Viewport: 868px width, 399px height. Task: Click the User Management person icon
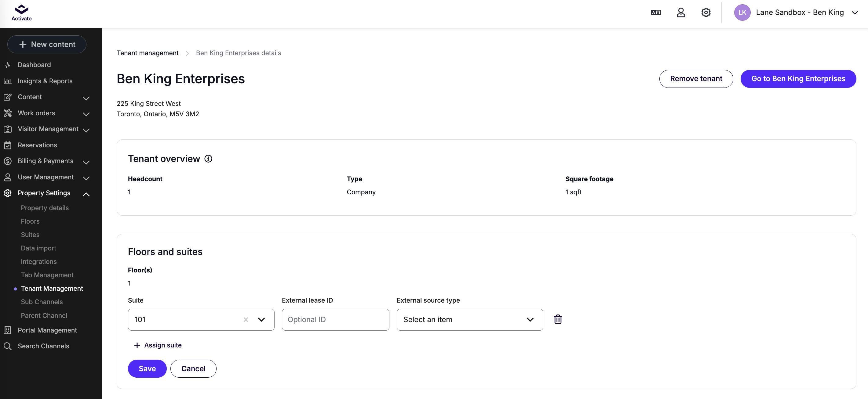[x=7, y=177]
